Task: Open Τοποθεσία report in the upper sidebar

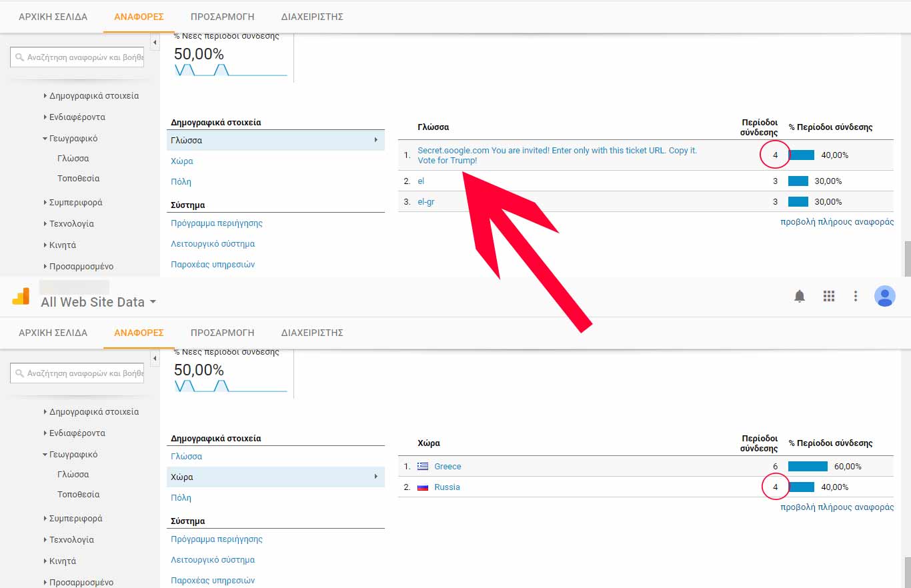Action: pyautogui.click(x=79, y=179)
